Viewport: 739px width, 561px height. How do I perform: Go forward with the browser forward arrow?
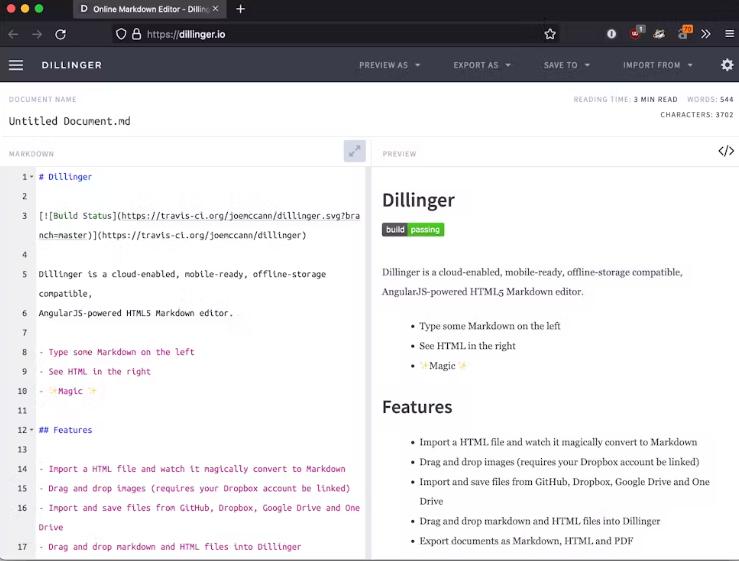[x=37, y=34]
